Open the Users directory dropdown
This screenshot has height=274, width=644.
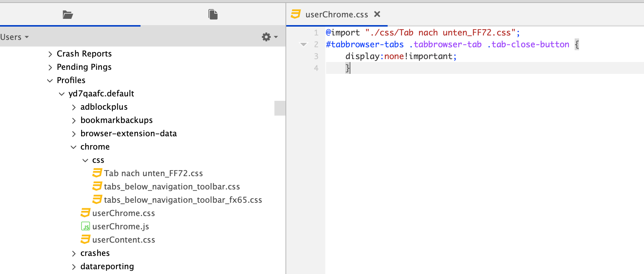click(x=15, y=37)
